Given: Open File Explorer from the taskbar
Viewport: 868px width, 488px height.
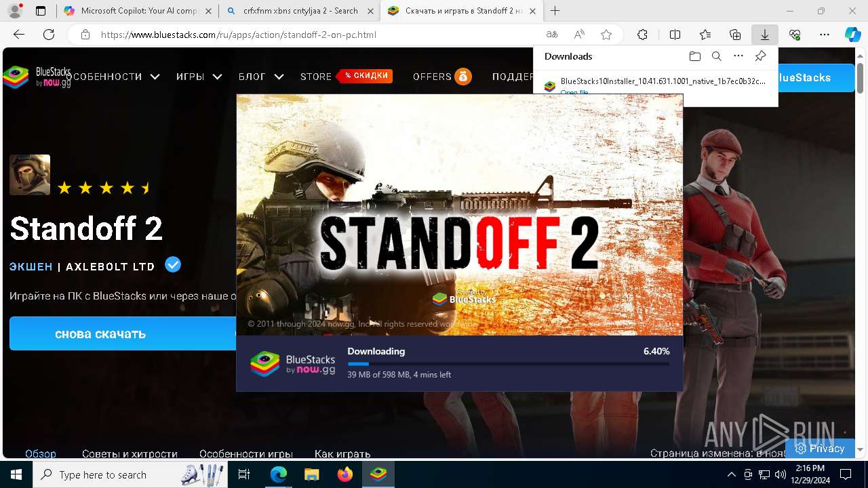Looking at the screenshot, I should (x=312, y=474).
